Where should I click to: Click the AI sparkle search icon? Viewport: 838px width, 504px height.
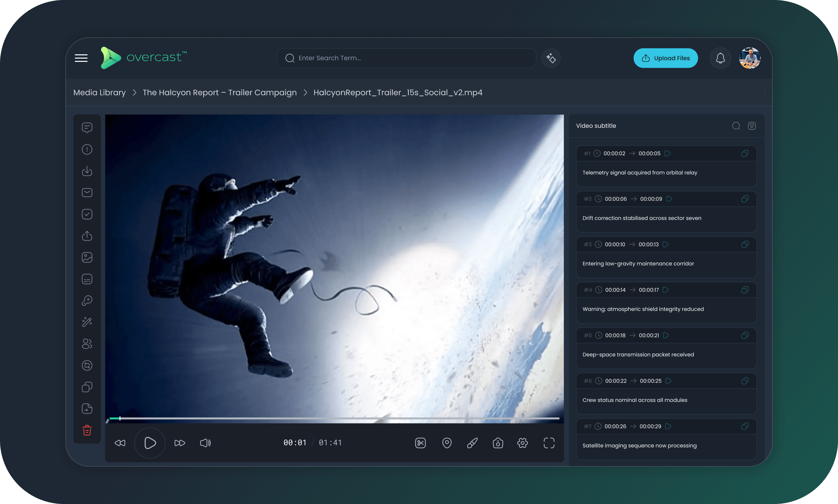click(x=551, y=58)
